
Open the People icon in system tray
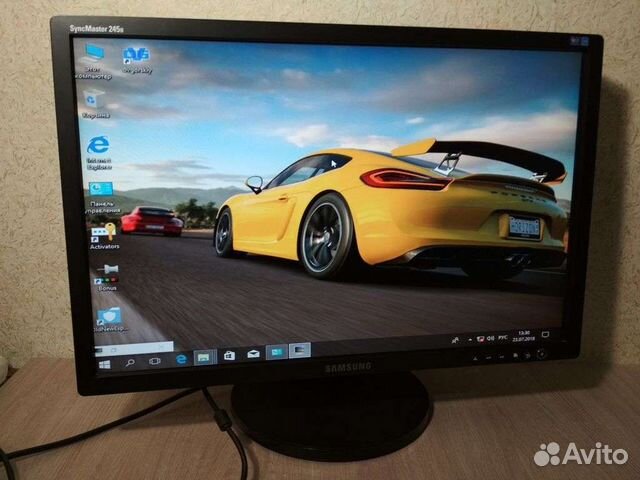click(x=455, y=340)
